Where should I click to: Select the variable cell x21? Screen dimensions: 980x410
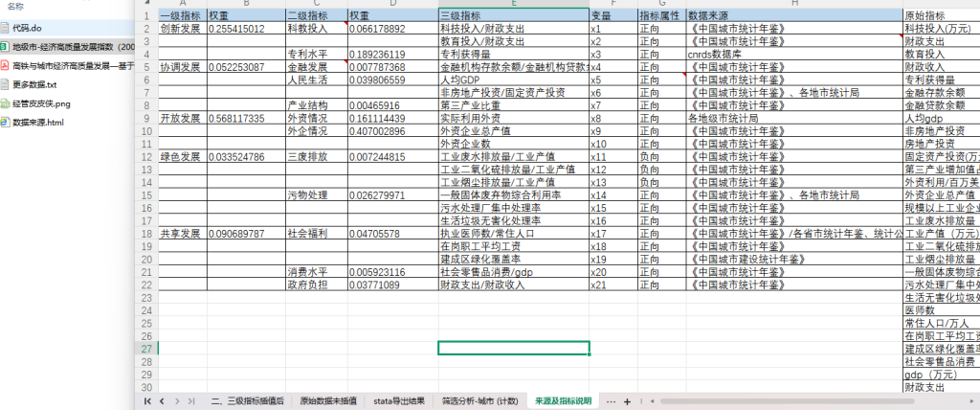pos(613,285)
